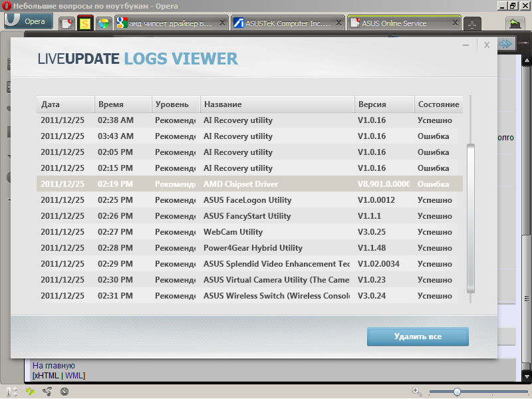Sort by Дата column header
The width and height of the screenshot is (532, 399).
tap(65, 104)
